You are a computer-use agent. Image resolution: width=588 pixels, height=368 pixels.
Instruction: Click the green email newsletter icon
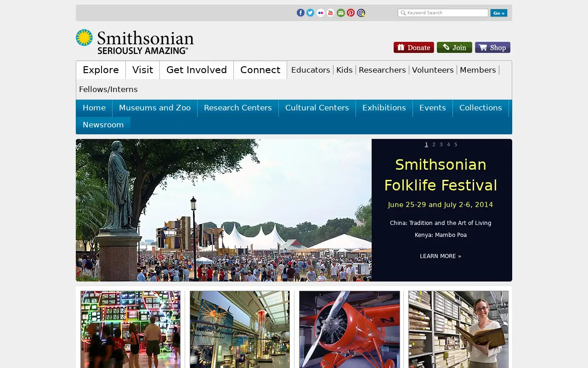pos(340,13)
